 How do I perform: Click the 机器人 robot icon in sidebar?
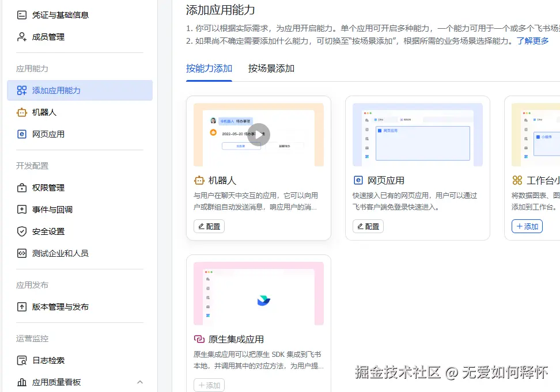tap(22, 112)
